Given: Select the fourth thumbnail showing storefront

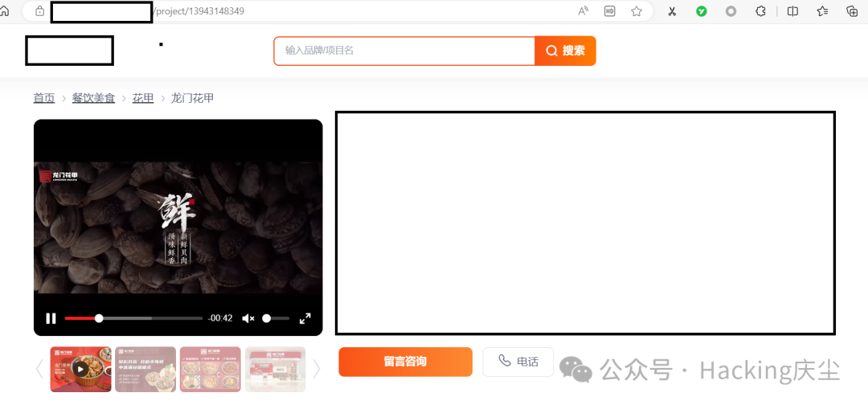Looking at the screenshot, I should click(275, 369).
